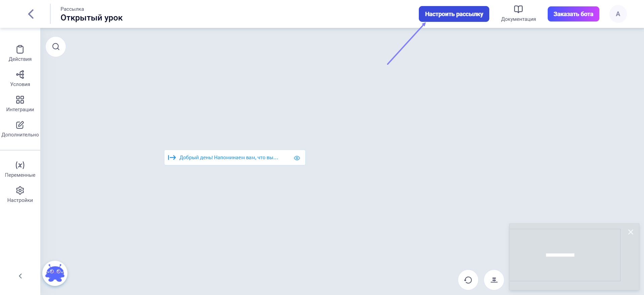Viewport: 644px width, 295px height.
Task: Click the minimap viewport thumbnail
Action: coord(565,255)
